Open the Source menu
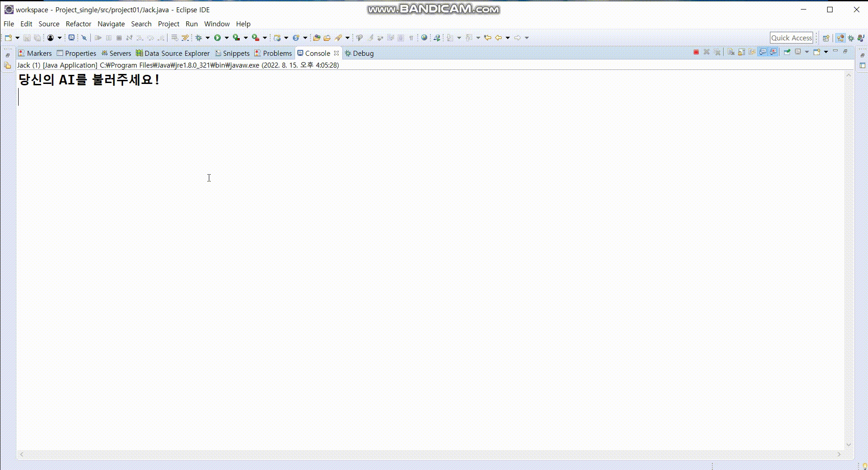 click(x=49, y=24)
